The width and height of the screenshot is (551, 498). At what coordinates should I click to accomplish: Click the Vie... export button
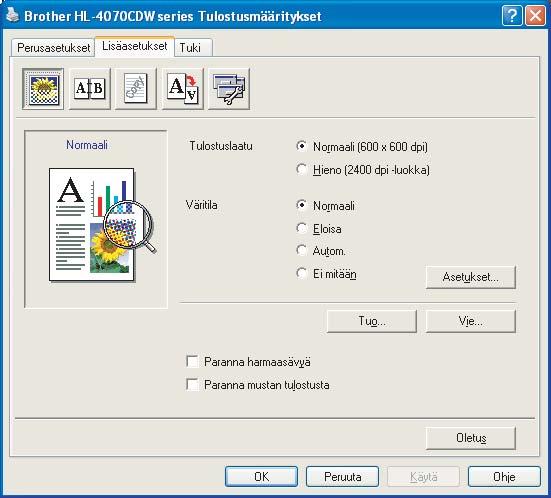tap(471, 321)
